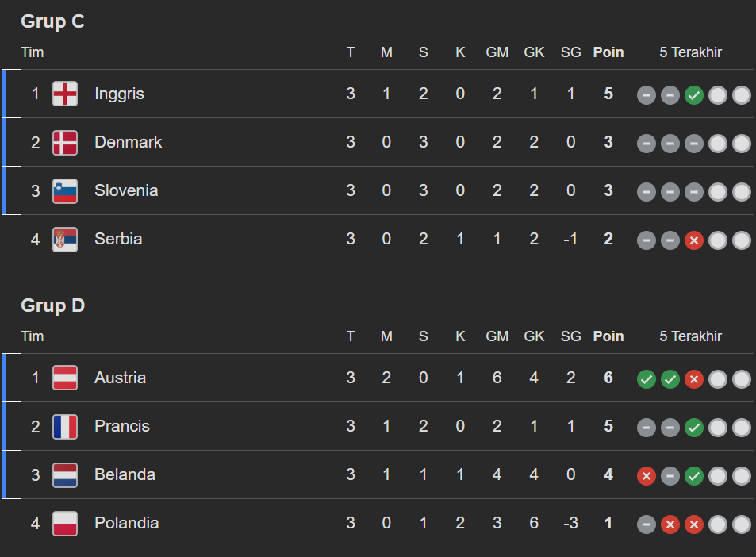
Task: Click the Netherlands flag next to Belanda
Action: 65,474
